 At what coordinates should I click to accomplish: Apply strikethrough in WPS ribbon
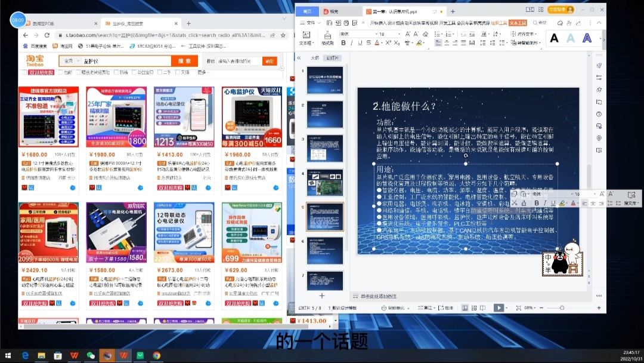click(369, 43)
